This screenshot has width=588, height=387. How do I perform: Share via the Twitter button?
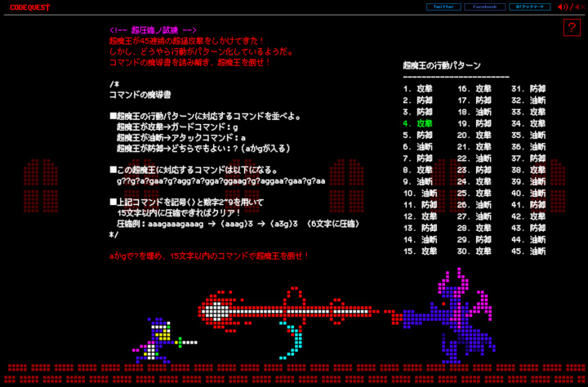coord(443,7)
